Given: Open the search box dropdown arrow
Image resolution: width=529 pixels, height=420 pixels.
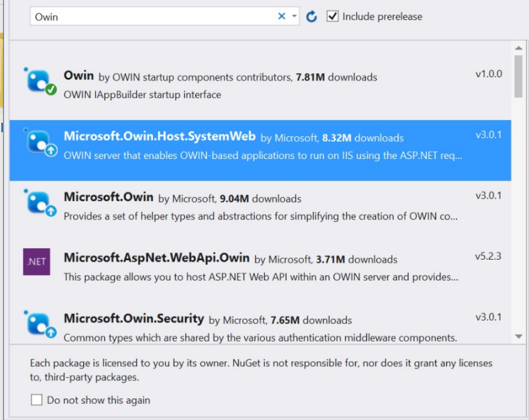Looking at the screenshot, I should click(294, 17).
